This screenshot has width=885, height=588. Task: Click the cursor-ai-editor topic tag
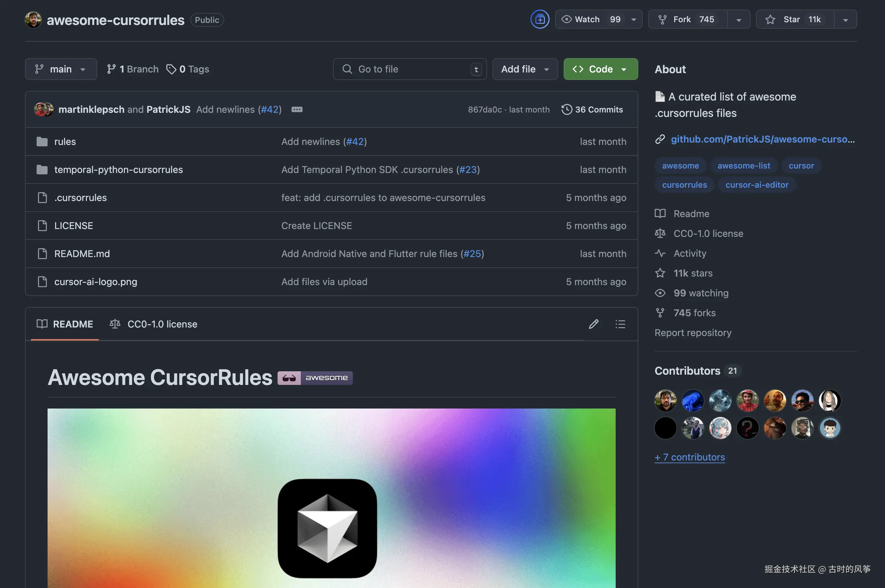(756, 185)
